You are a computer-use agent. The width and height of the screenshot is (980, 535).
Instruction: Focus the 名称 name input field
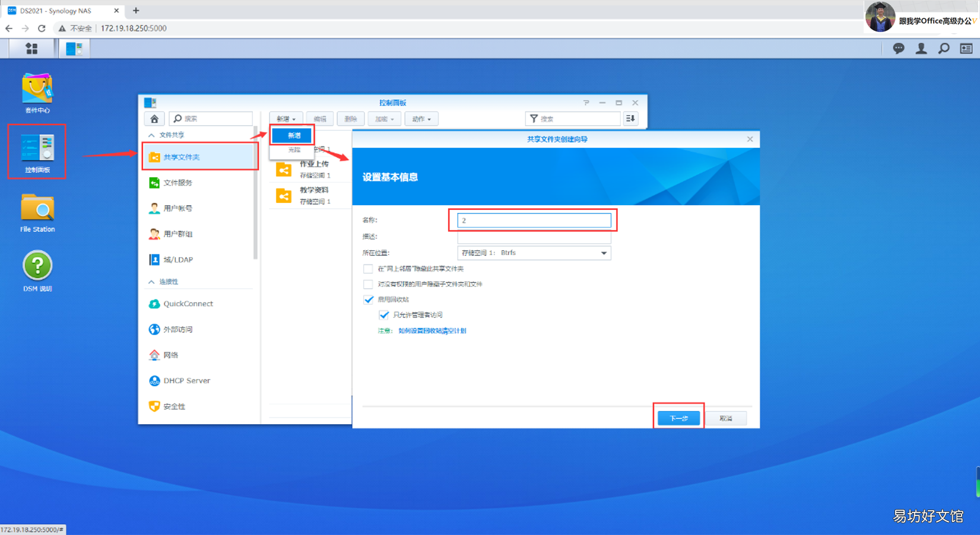[x=534, y=220]
